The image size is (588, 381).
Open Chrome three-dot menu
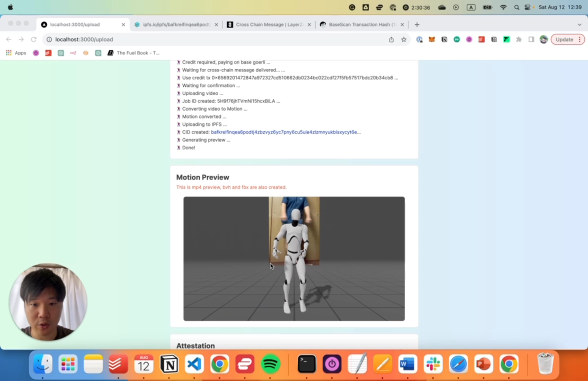(x=580, y=39)
